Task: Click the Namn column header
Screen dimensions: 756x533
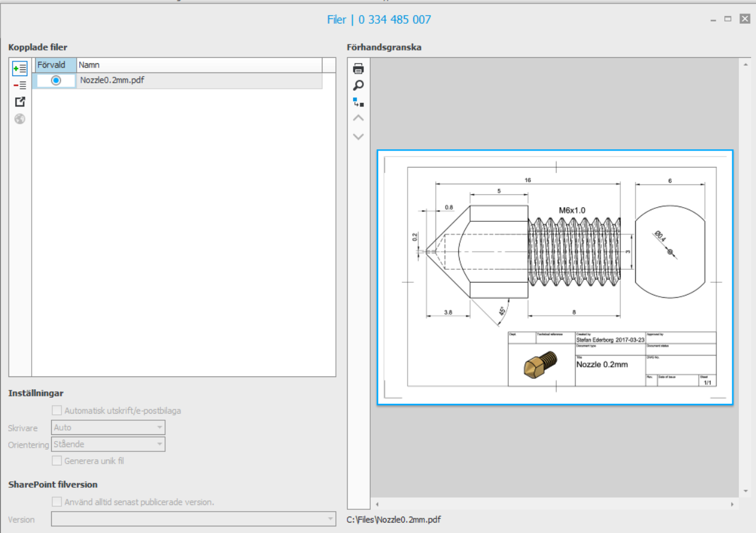Action: 199,65
